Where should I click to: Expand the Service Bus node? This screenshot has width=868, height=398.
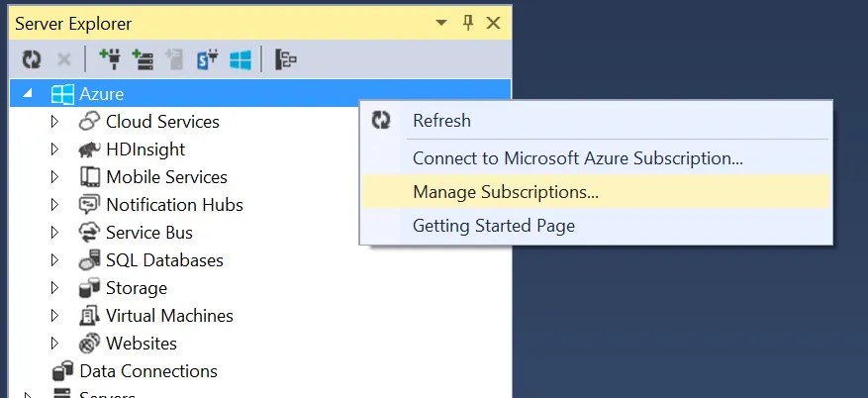point(54,232)
